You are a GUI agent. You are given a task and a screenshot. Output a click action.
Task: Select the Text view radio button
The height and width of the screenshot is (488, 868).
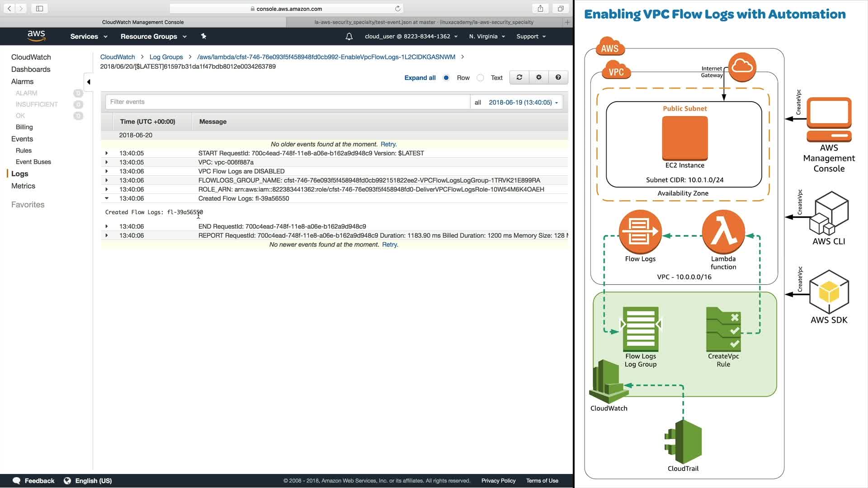pos(481,78)
